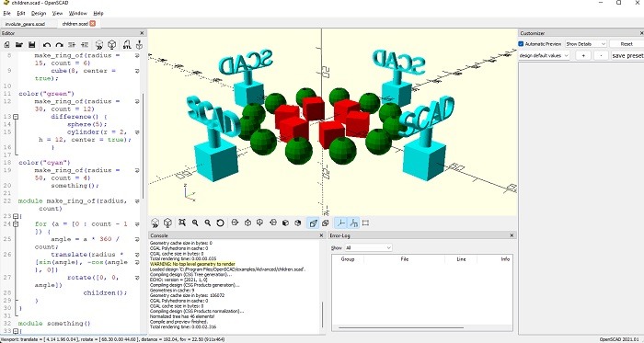Screen dimensions: 644x343
Task: Click the Open file folder icon
Action: click(19, 45)
